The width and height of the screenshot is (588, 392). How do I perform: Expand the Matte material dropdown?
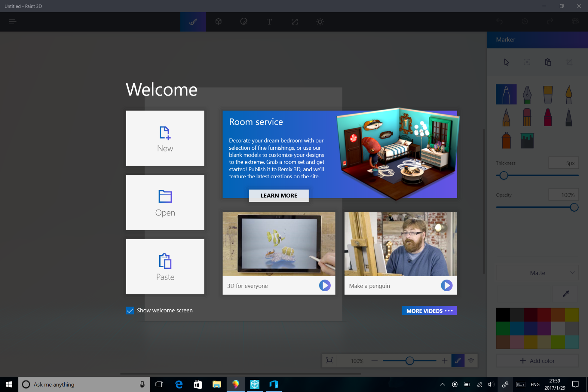537,273
